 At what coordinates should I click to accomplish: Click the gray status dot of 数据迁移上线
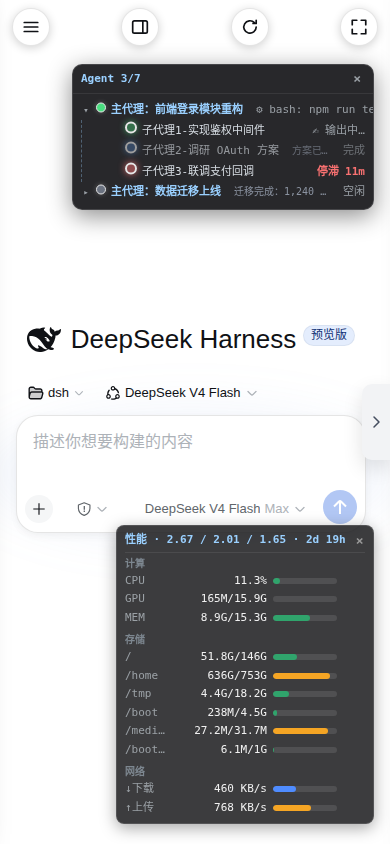[101, 189]
